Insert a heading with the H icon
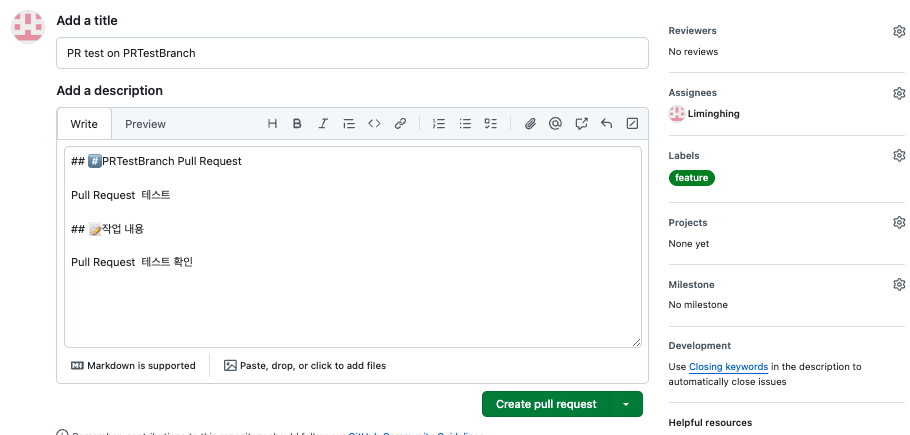Screen dimensions: 910x435 pyautogui.click(x=272, y=124)
